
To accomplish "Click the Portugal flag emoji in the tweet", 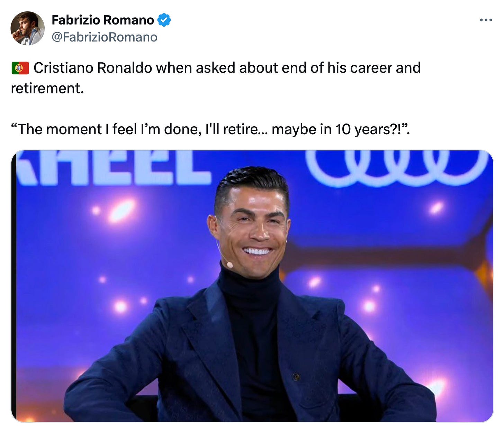I will (20, 68).
